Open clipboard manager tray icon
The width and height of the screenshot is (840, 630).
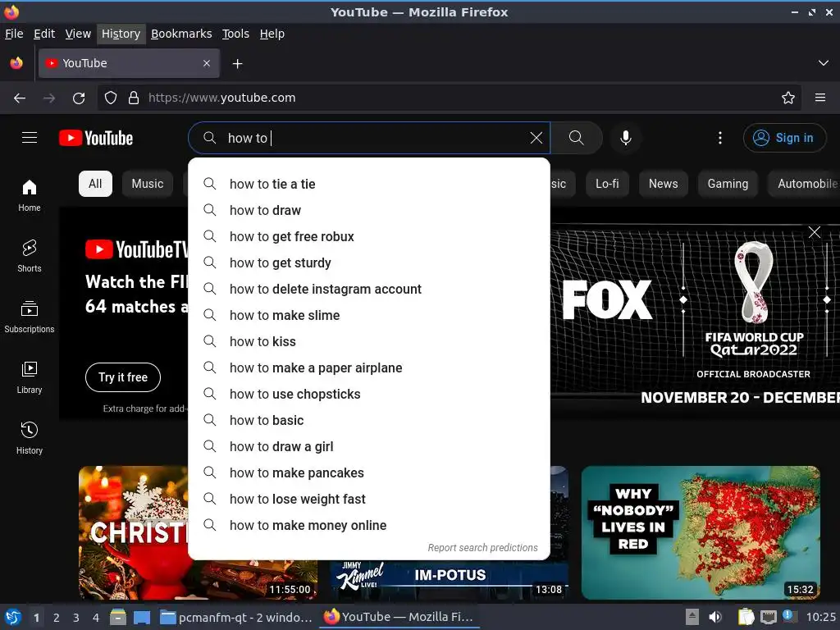click(746, 617)
